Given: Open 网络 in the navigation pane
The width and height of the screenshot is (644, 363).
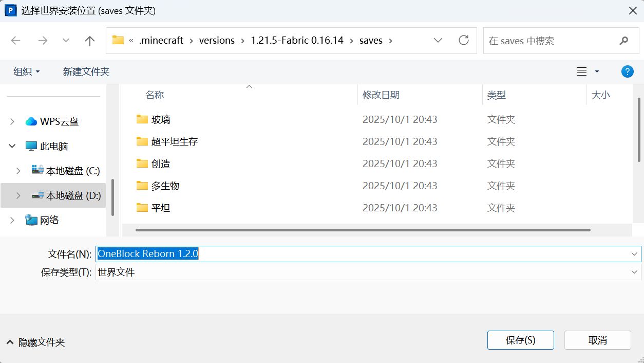Looking at the screenshot, I should (49, 220).
